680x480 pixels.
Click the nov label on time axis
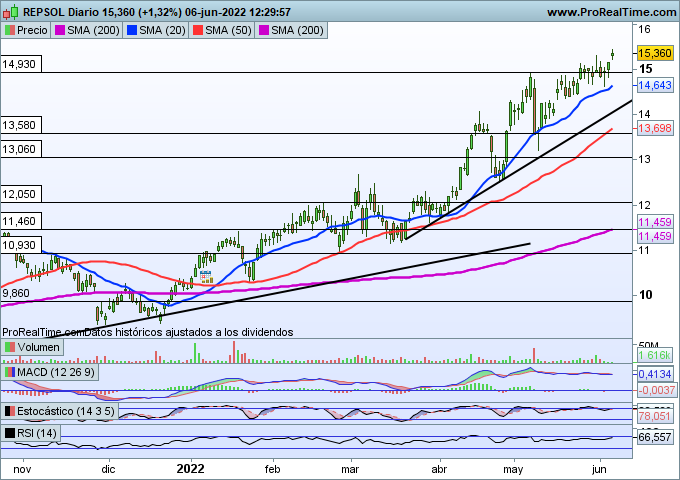pos(22,469)
